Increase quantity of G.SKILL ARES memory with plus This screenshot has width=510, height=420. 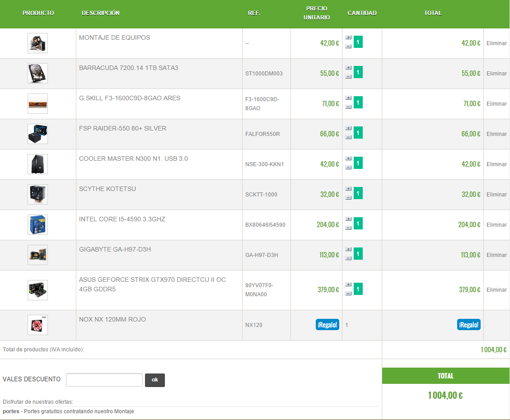[348, 98]
